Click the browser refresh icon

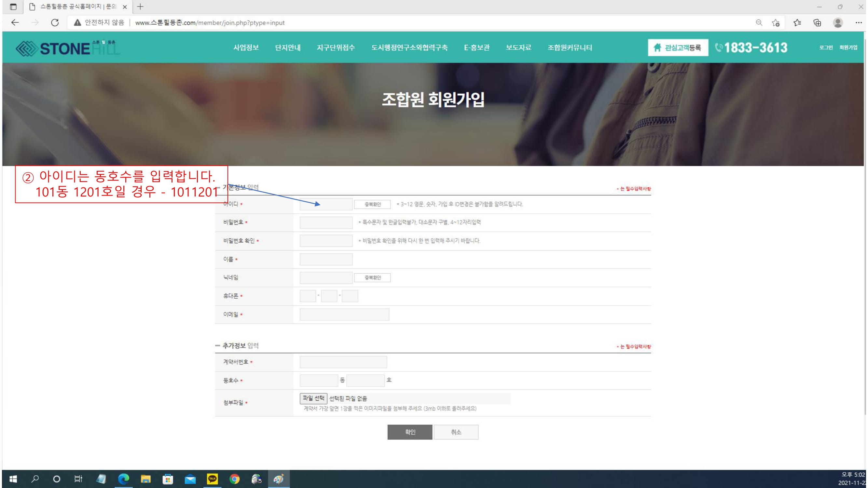[55, 22]
